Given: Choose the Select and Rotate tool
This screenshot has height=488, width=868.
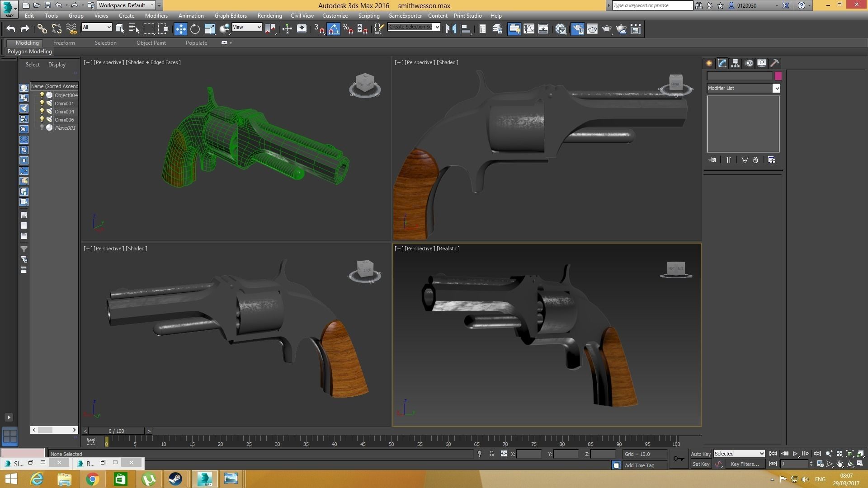Looking at the screenshot, I should click(195, 29).
